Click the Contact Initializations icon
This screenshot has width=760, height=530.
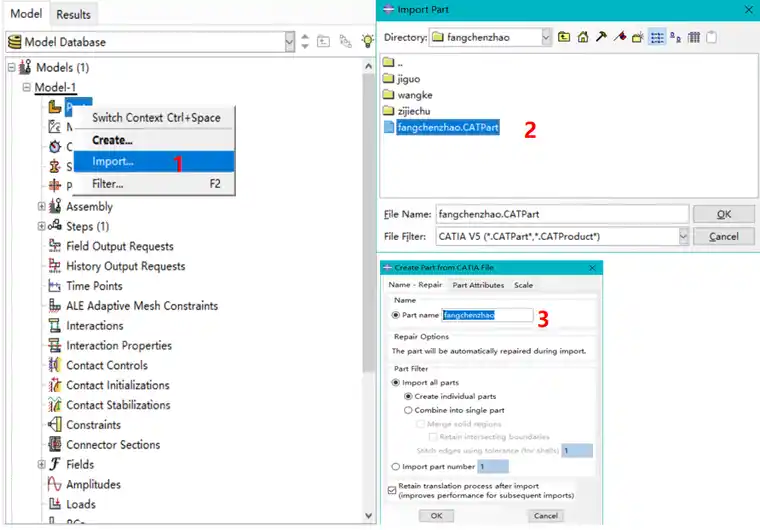point(55,385)
